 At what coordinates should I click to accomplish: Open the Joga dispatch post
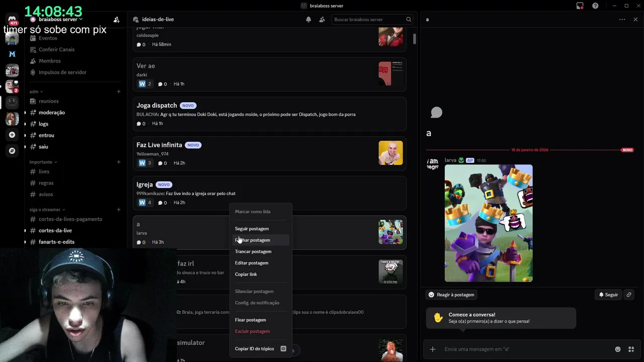click(270, 114)
